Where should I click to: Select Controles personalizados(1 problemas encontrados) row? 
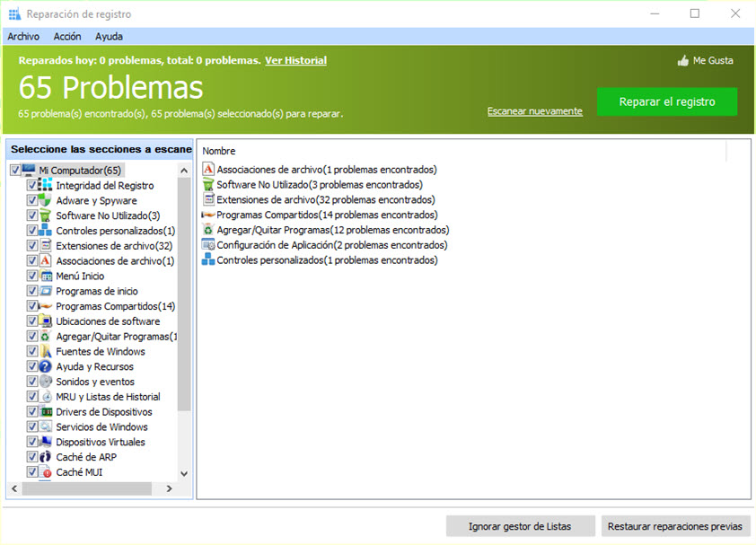point(320,260)
